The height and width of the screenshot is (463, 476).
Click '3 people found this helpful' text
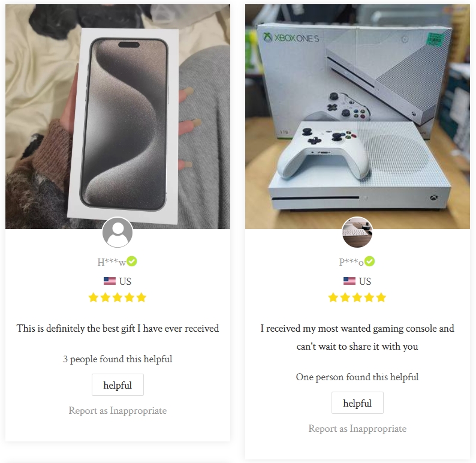118,359
